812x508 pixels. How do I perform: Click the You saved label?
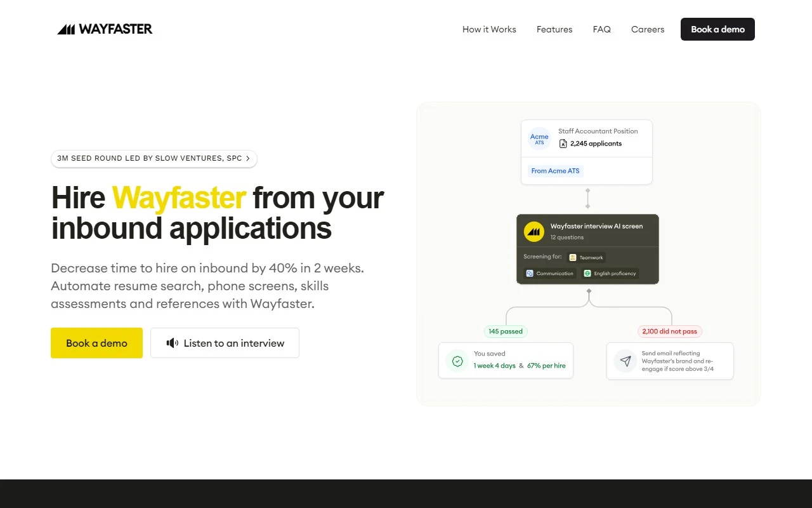[490, 354]
